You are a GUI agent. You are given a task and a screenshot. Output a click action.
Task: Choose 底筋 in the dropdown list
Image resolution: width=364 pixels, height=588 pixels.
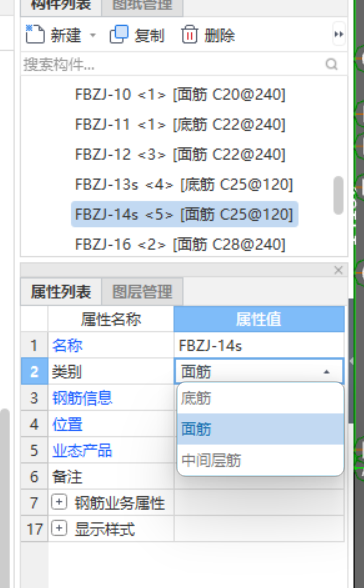tap(261, 398)
